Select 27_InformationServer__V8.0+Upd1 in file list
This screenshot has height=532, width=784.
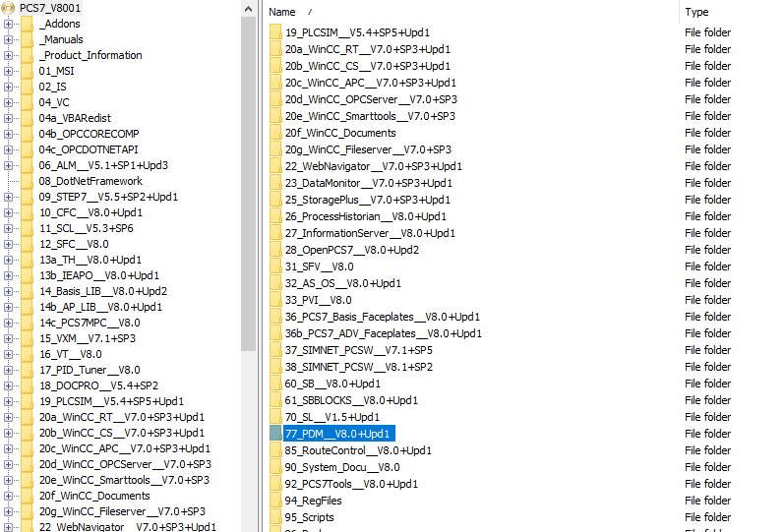coord(370,233)
